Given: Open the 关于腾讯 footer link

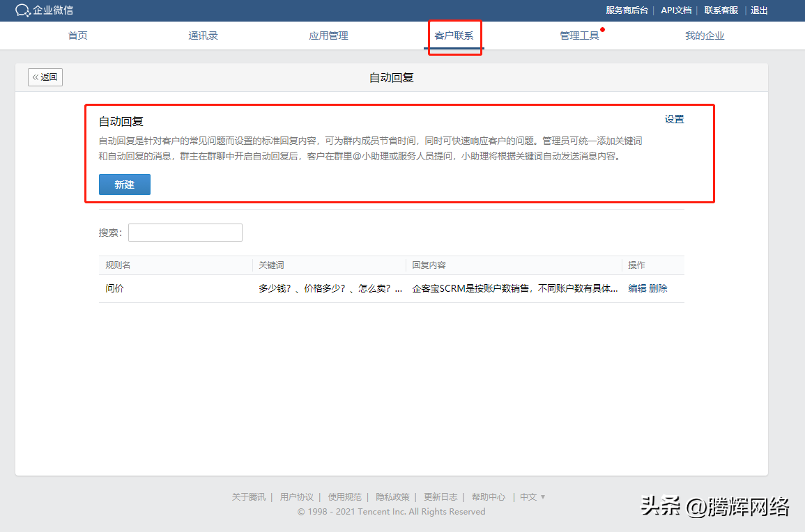Looking at the screenshot, I should [249, 496].
